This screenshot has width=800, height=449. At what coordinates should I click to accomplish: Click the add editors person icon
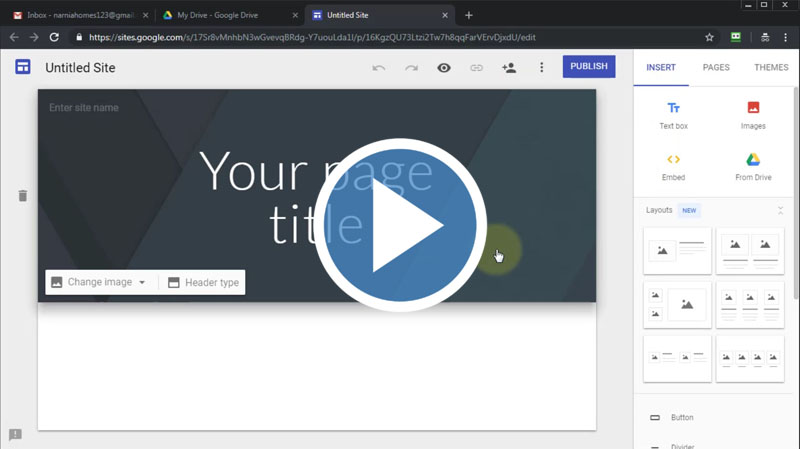(x=509, y=68)
